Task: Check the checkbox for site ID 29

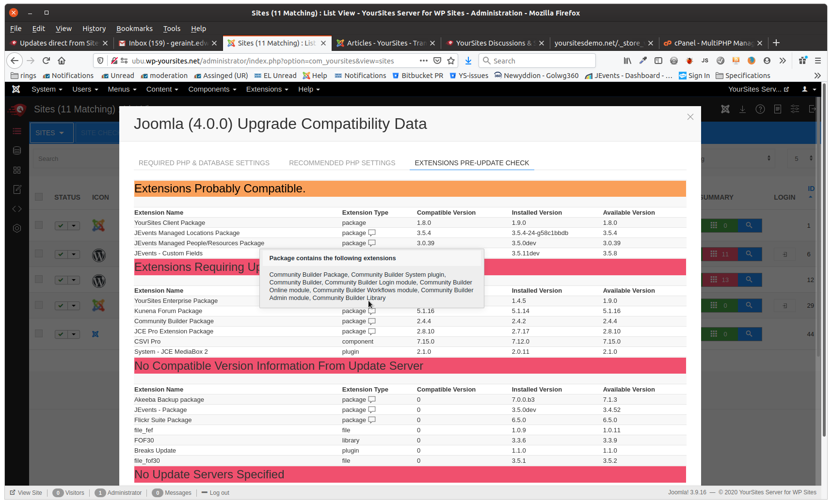Action: point(39,305)
